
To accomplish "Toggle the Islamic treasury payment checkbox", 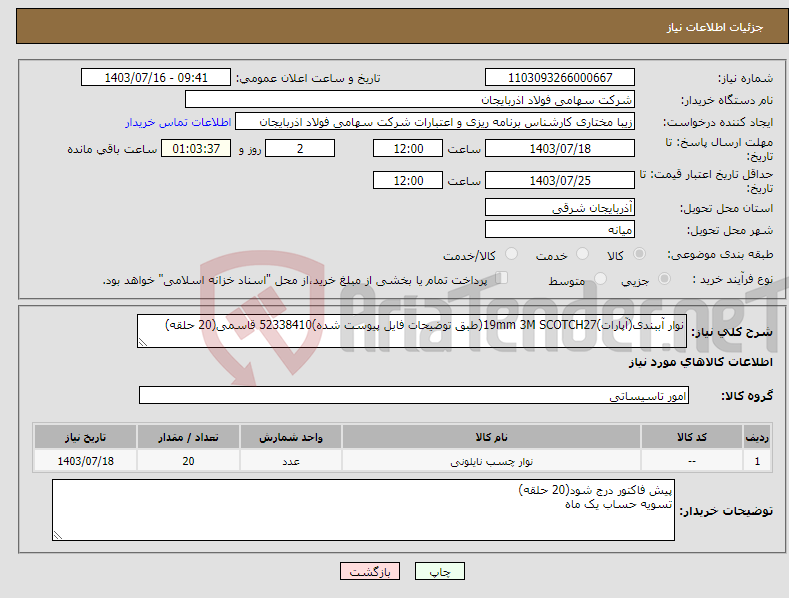I will tap(502, 278).
